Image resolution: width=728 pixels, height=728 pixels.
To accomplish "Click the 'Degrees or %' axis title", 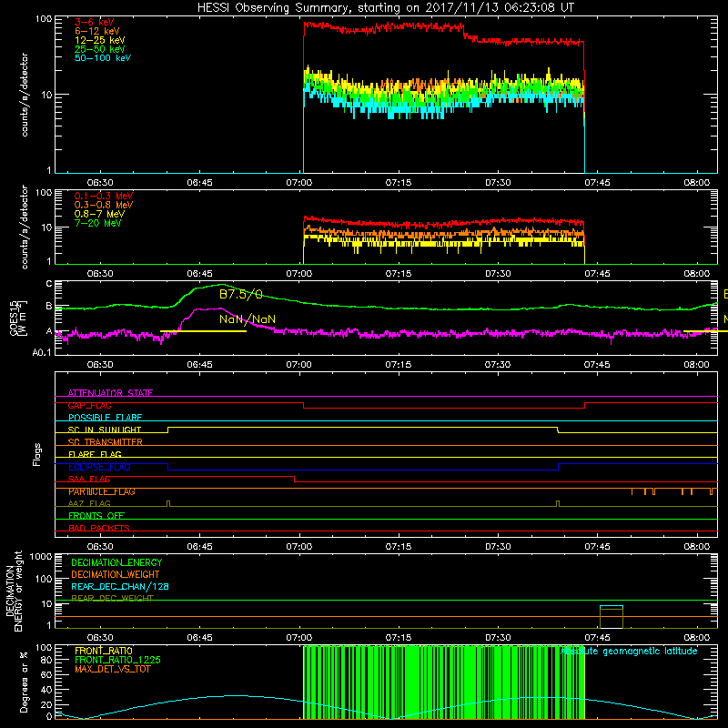I will click(24, 682).
